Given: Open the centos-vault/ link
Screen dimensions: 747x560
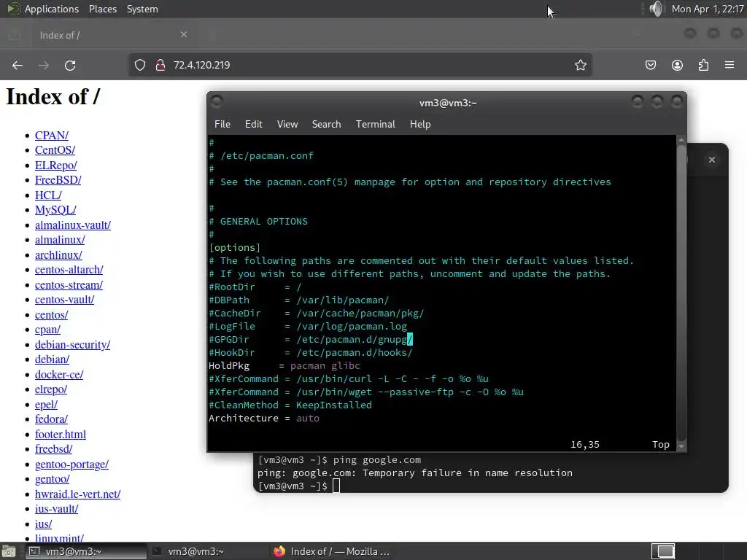Looking at the screenshot, I should [64, 300].
